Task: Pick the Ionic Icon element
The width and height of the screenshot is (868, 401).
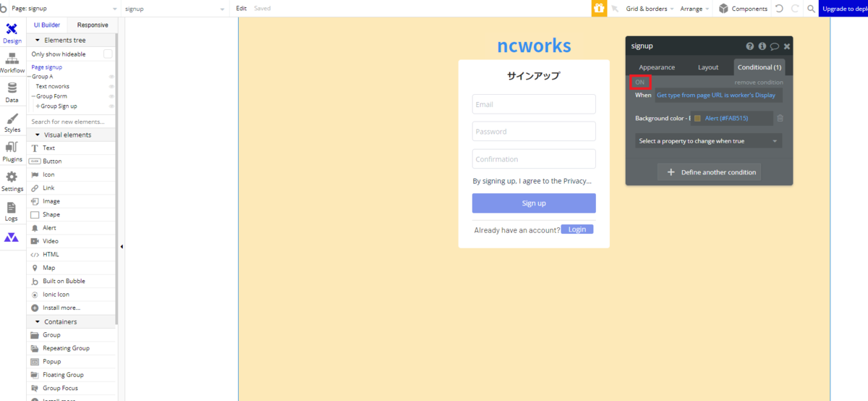Action: click(71, 295)
